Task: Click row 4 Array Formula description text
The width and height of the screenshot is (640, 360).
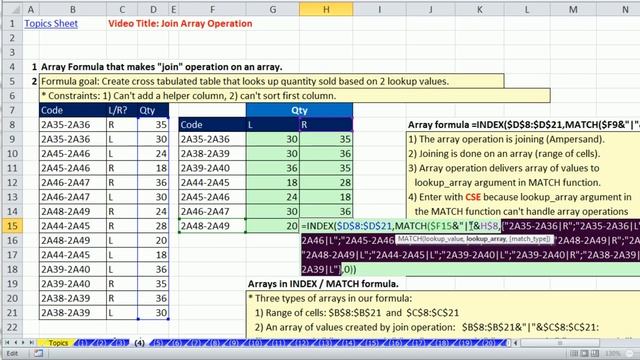Action: tap(162, 67)
